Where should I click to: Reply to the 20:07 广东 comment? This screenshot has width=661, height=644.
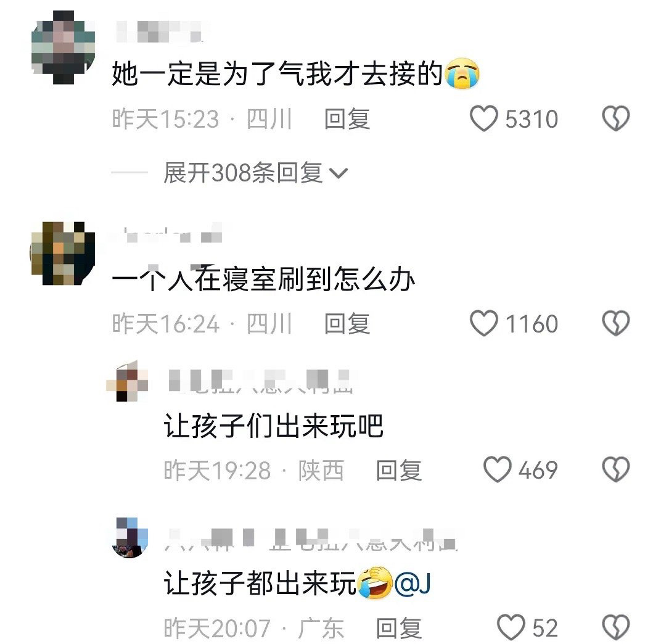click(399, 628)
